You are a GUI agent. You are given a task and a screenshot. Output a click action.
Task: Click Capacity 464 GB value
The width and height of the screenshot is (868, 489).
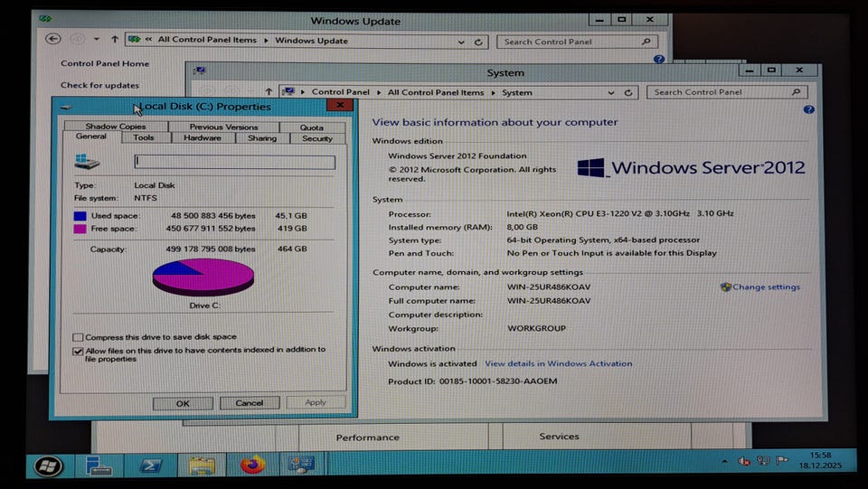[x=292, y=249]
